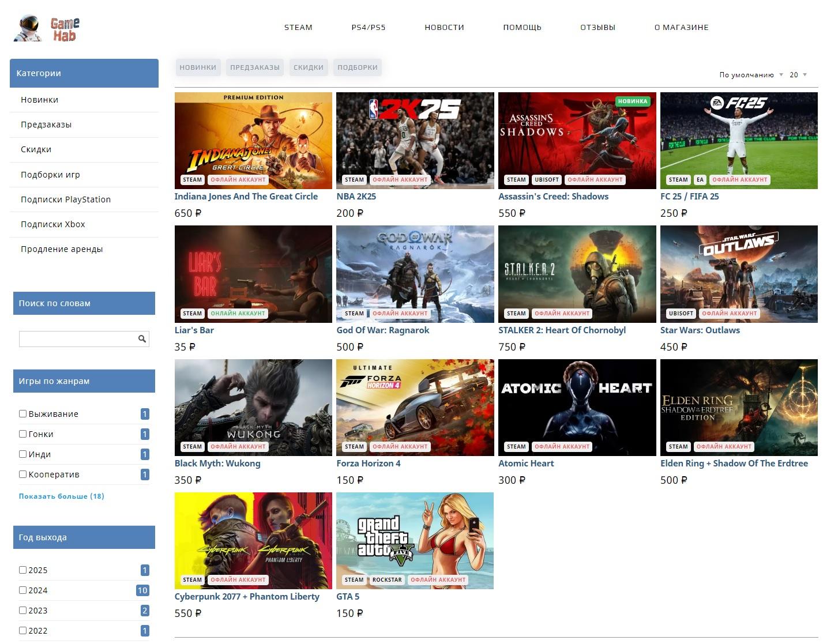Open the Indiana Jones cover thumbnail

[253, 141]
